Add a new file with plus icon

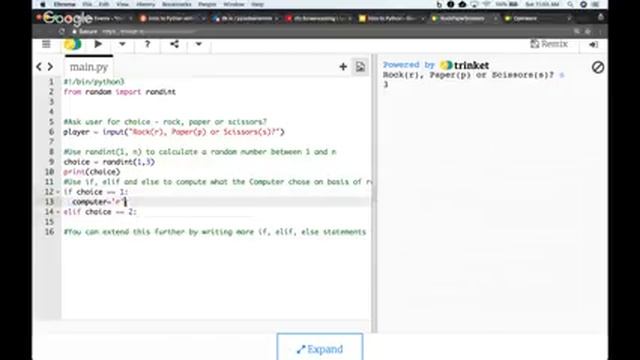pos(343,67)
